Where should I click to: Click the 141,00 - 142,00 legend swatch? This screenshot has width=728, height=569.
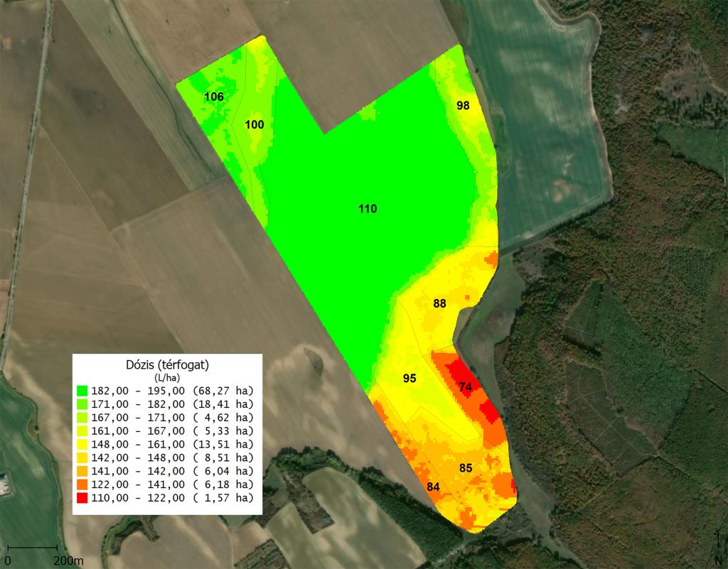82,471
